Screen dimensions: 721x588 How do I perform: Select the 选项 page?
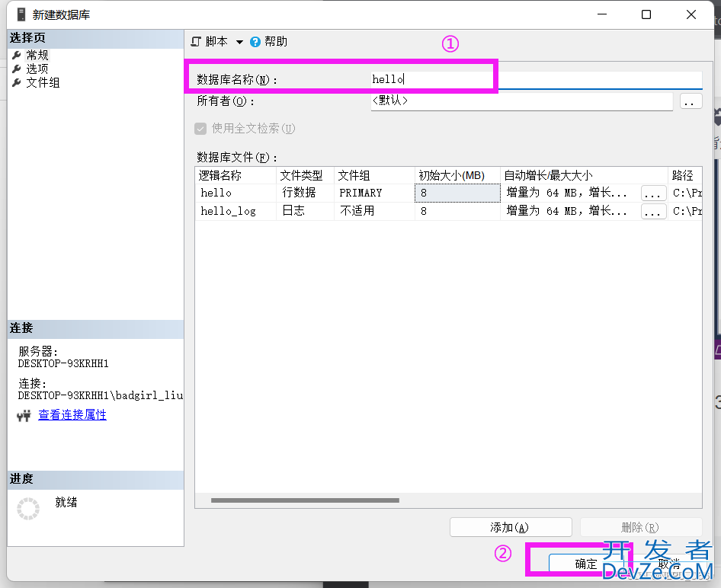click(x=37, y=69)
